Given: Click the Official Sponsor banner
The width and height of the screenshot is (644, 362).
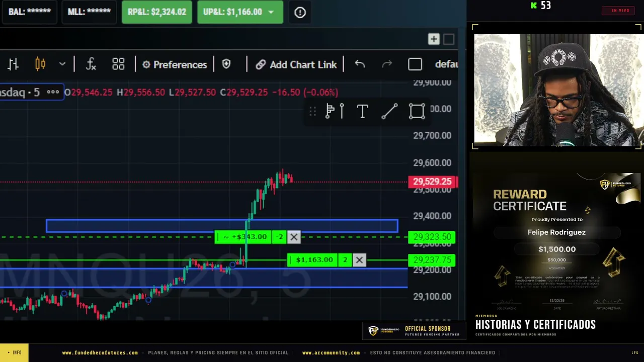Looking at the screenshot, I should [414, 330].
